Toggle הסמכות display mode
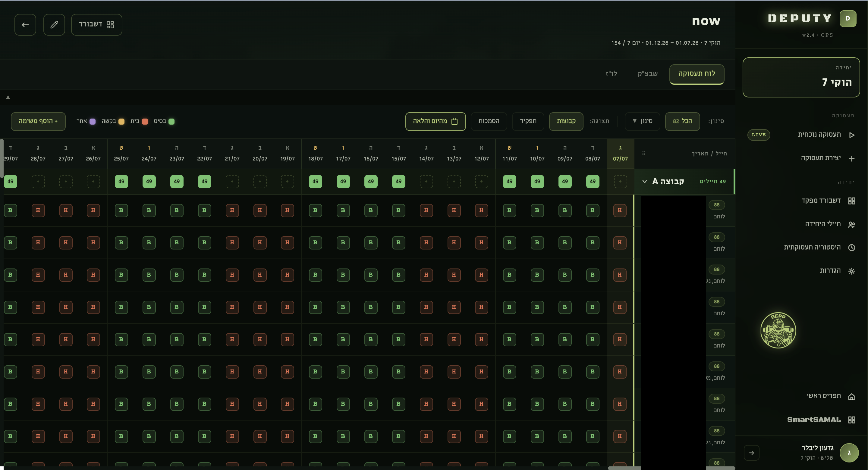Image resolution: width=868 pixels, height=470 pixels. click(489, 121)
